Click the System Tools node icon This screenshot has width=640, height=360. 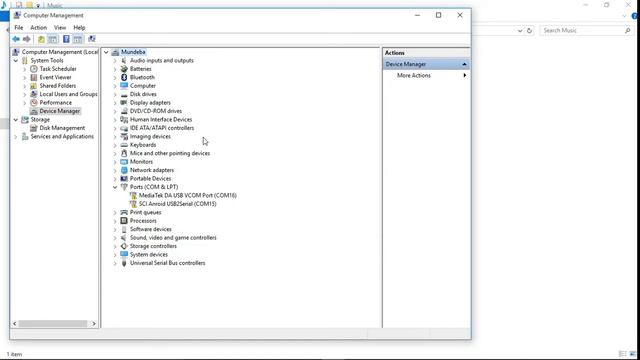pyautogui.click(x=25, y=60)
